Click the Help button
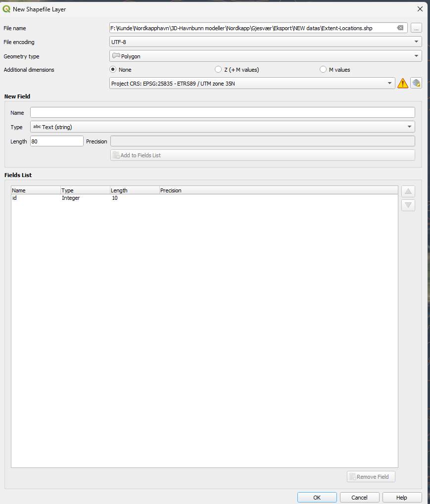The height and width of the screenshot is (504, 430). point(402,498)
